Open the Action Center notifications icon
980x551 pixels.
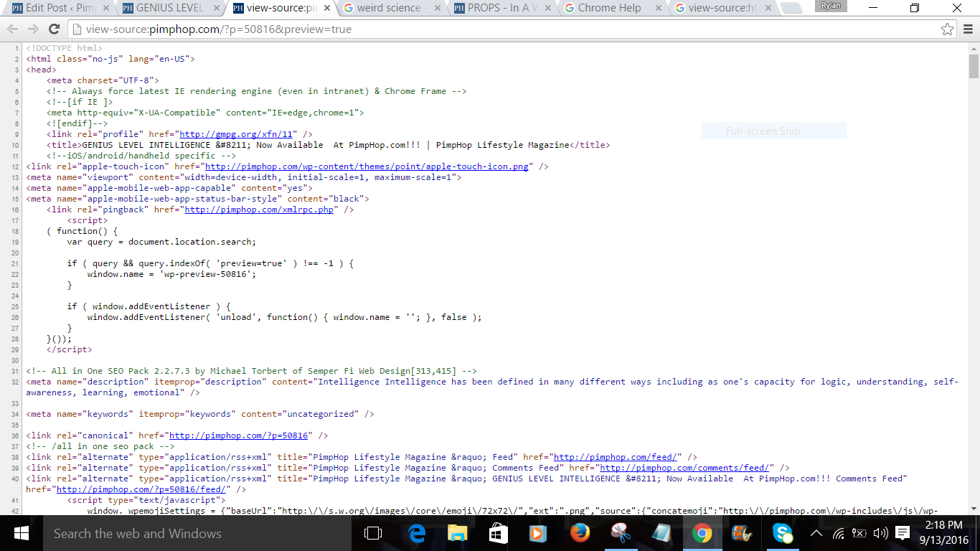click(903, 534)
